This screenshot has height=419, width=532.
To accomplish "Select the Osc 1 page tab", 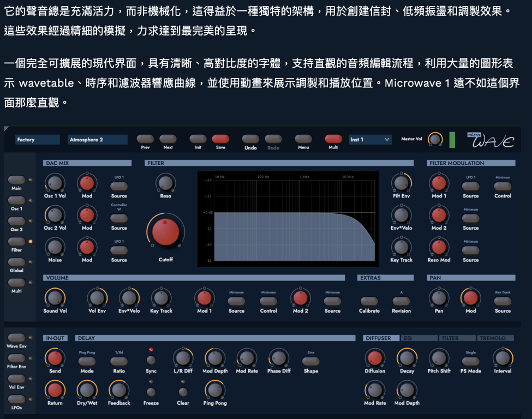I will tap(16, 200).
